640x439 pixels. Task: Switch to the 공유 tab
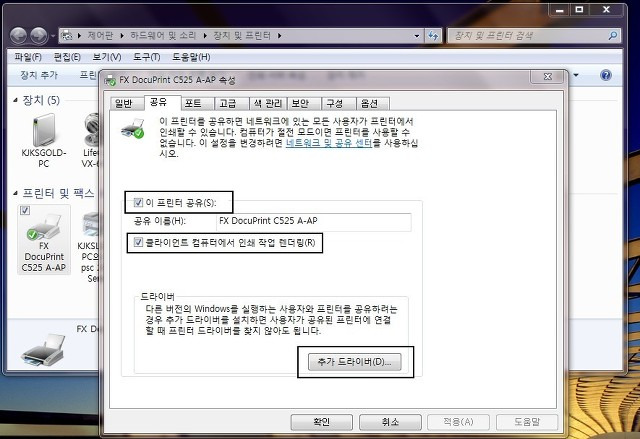click(162, 102)
